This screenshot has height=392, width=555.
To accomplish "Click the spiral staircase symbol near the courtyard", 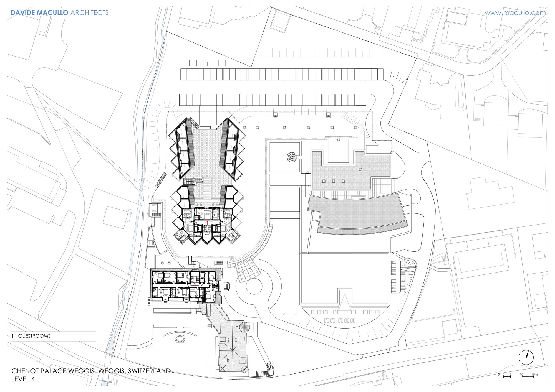I will [x=292, y=157].
